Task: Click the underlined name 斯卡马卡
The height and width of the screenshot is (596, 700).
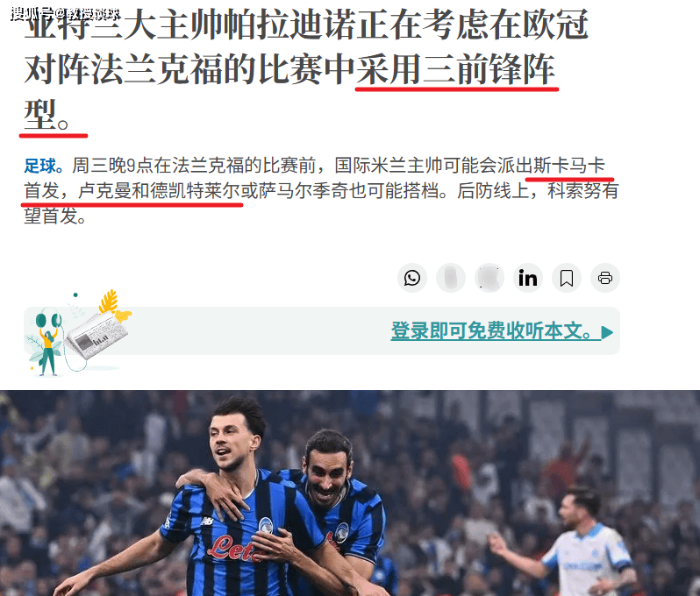Action: 569,166
